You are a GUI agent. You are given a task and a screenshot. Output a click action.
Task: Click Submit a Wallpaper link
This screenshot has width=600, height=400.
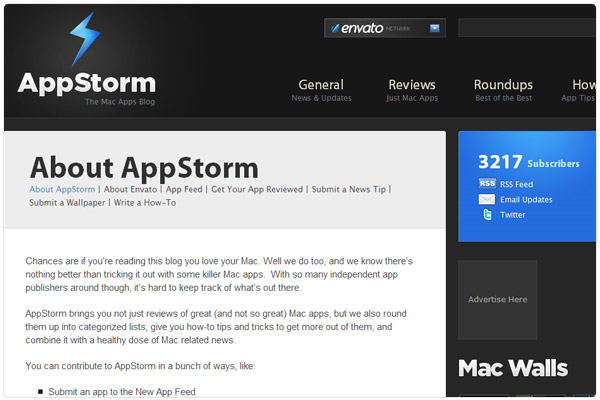point(67,203)
